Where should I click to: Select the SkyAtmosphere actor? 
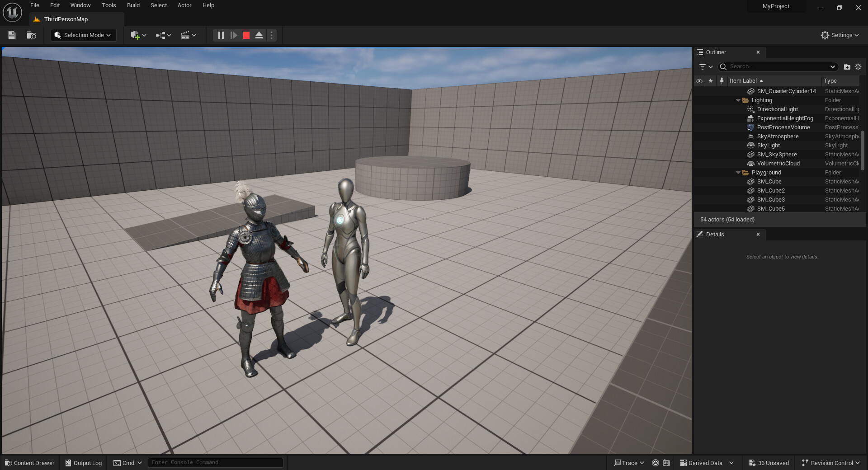[x=777, y=136]
